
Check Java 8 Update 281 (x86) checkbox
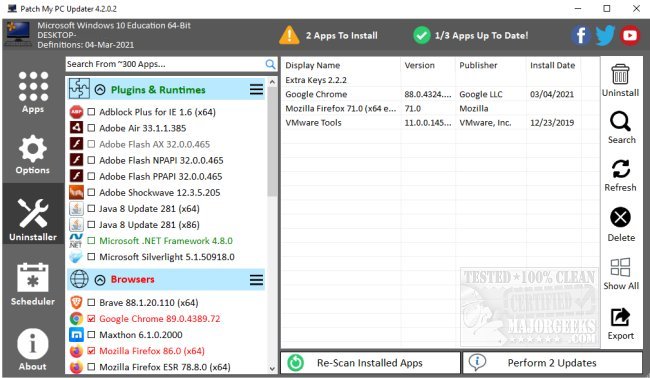click(91, 225)
